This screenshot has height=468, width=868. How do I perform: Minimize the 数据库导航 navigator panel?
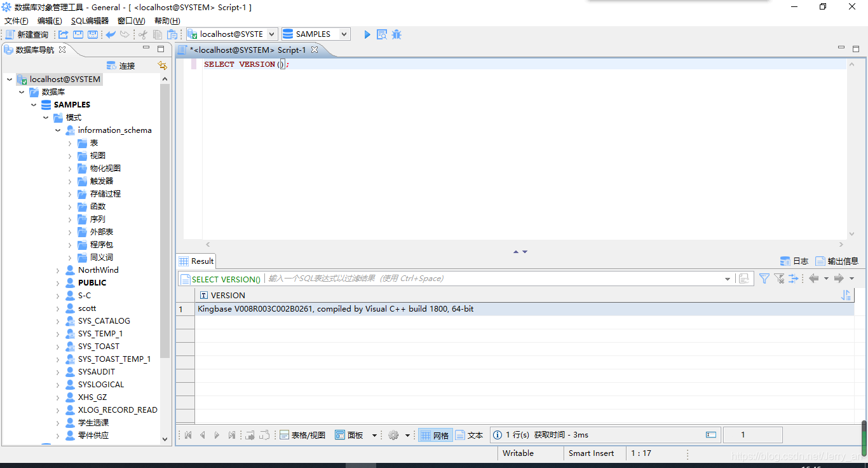146,49
